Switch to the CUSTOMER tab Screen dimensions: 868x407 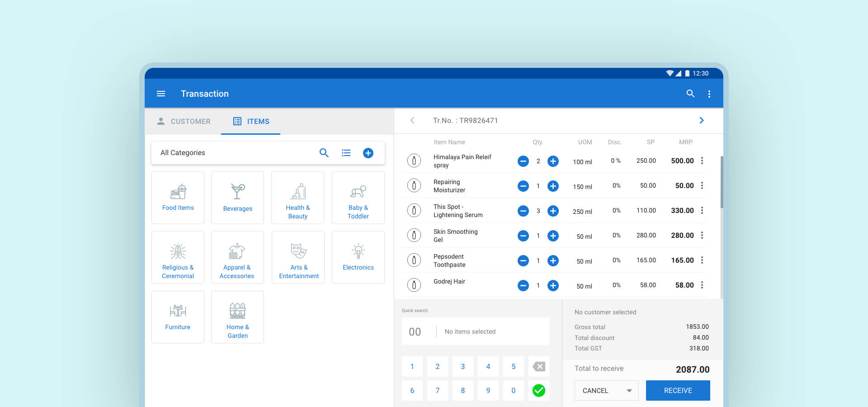pos(184,121)
